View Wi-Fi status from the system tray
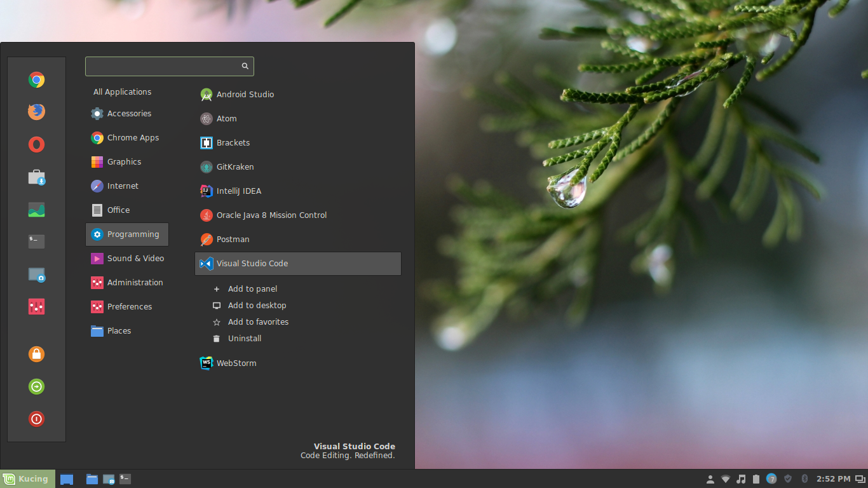868x488 pixels. [725, 478]
